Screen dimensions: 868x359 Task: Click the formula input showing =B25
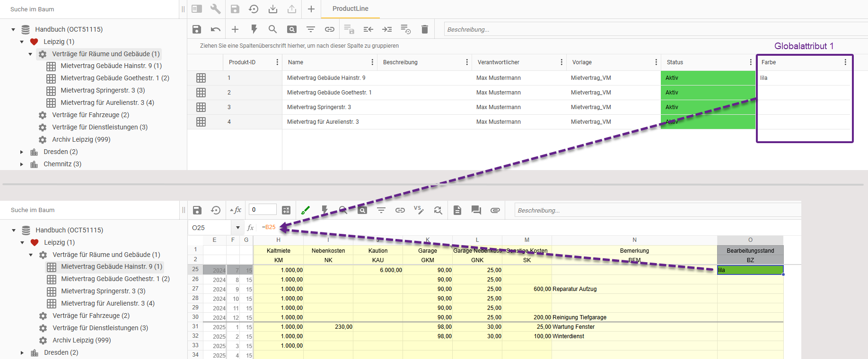(269, 227)
